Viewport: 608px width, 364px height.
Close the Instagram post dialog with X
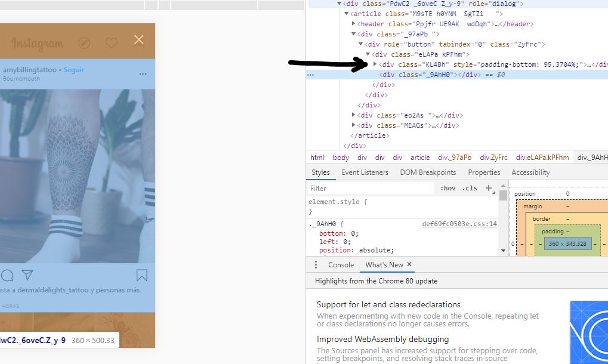pyautogui.click(x=139, y=40)
